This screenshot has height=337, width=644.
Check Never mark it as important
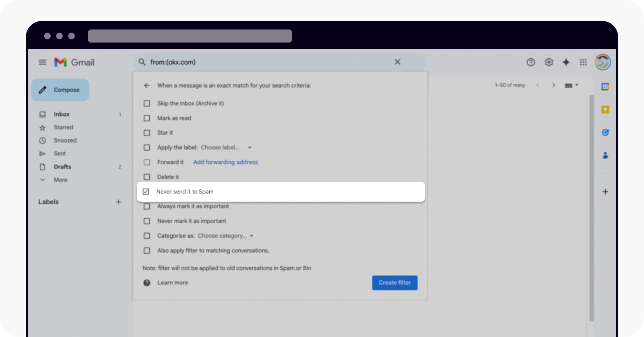(x=147, y=221)
